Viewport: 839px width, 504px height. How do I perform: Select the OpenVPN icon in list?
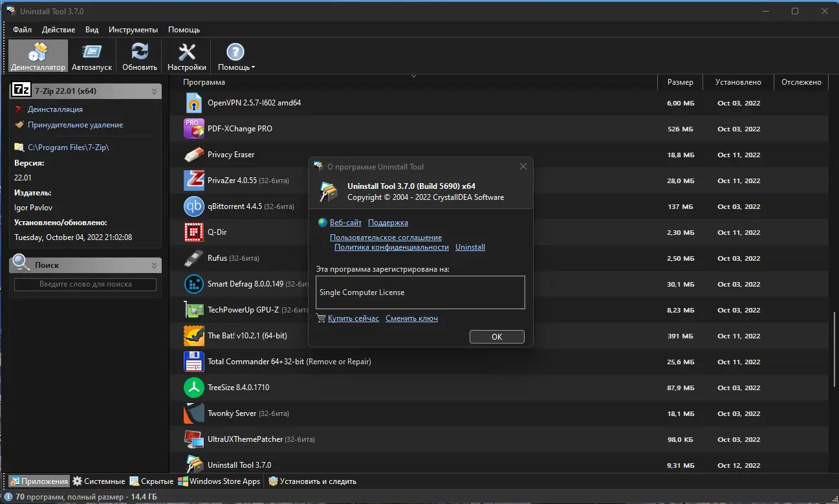(194, 103)
